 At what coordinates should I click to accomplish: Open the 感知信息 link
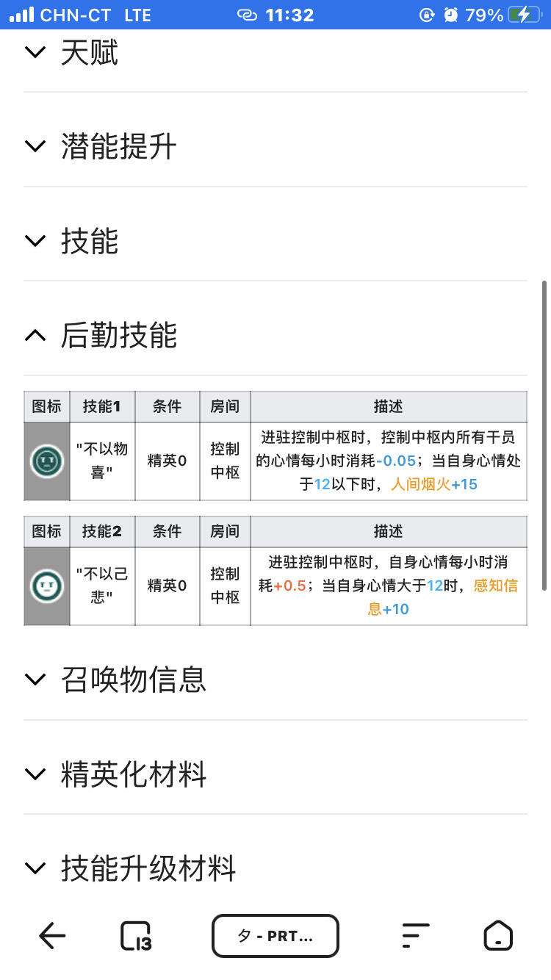[x=496, y=586]
